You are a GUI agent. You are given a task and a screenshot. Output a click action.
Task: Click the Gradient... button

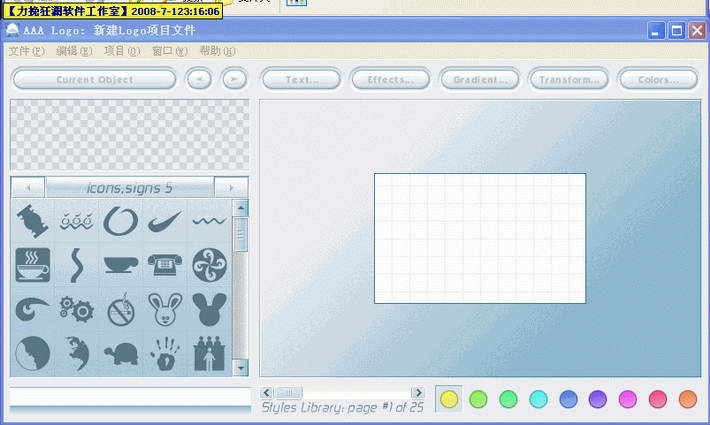479,80
